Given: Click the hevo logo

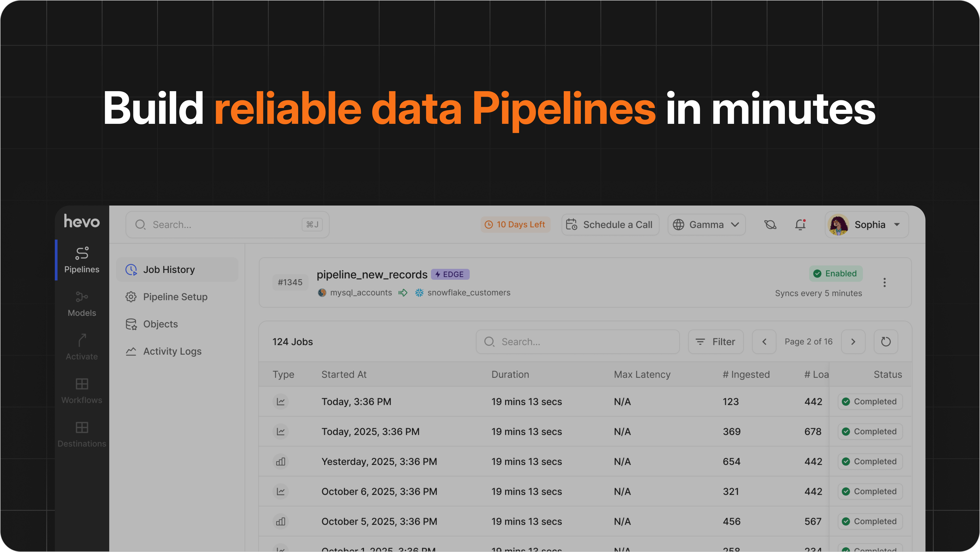Looking at the screenshot, I should click(82, 221).
